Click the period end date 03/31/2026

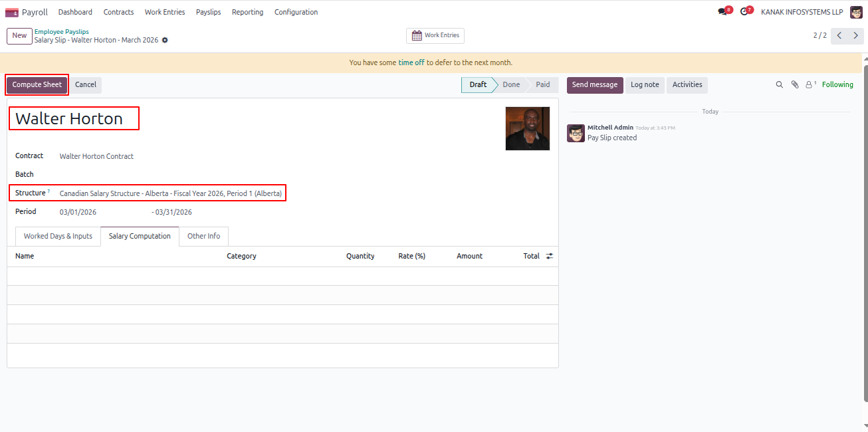tap(173, 213)
